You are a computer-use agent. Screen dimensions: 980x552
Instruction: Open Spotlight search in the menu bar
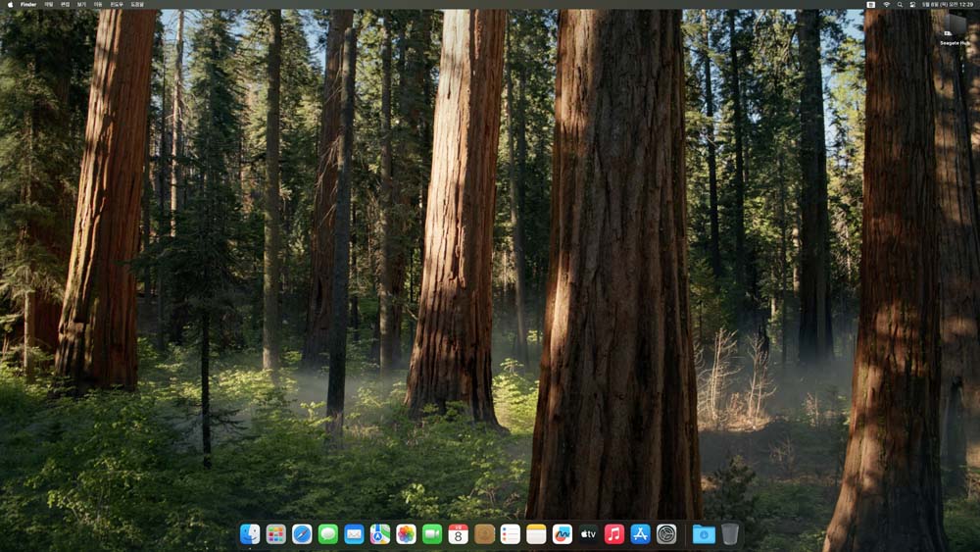pos(900,4)
